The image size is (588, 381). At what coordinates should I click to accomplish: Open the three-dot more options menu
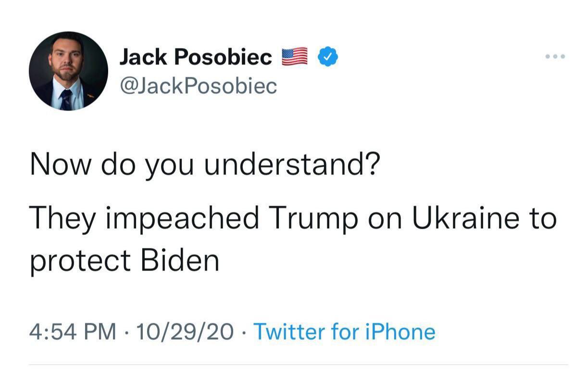tap(556, 57)
